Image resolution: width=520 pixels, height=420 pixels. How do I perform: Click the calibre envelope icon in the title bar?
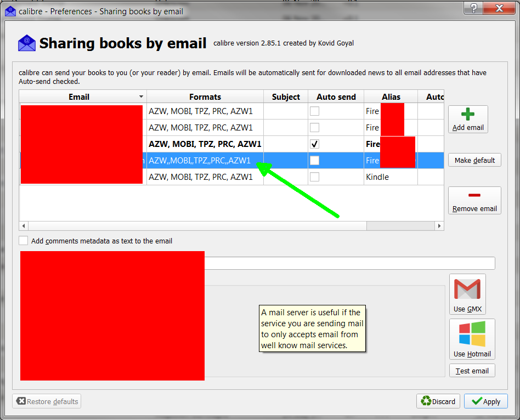click(10, 12)
